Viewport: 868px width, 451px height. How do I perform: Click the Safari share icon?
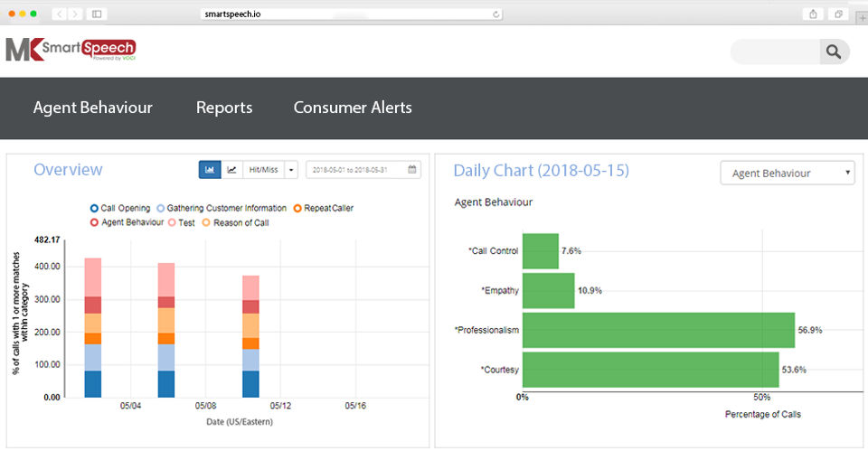813,14
